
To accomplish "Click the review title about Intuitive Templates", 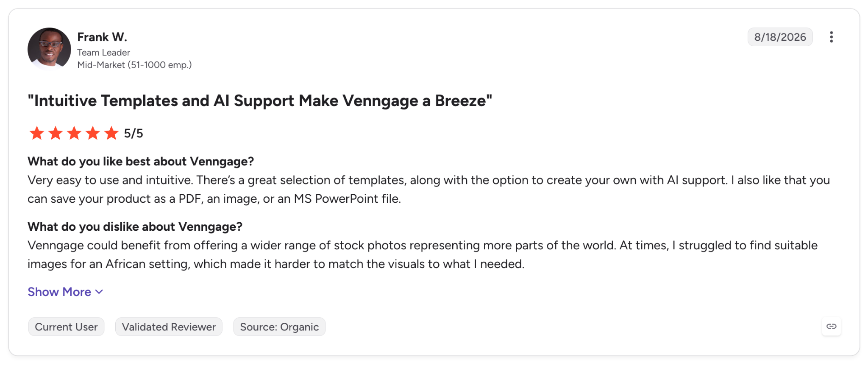I will pos(260,101).
